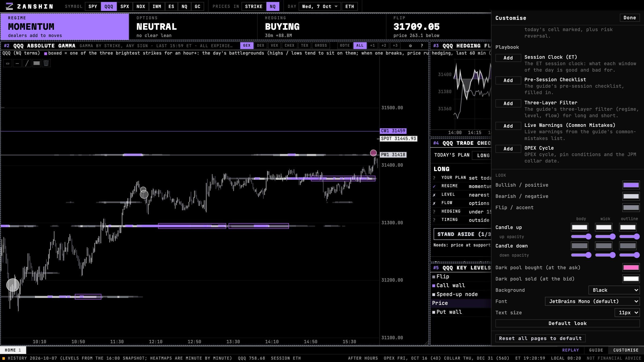This screenshot has height=362, width=644.
Task: Click the Call wall square marker
Action: tap(434, 286)
